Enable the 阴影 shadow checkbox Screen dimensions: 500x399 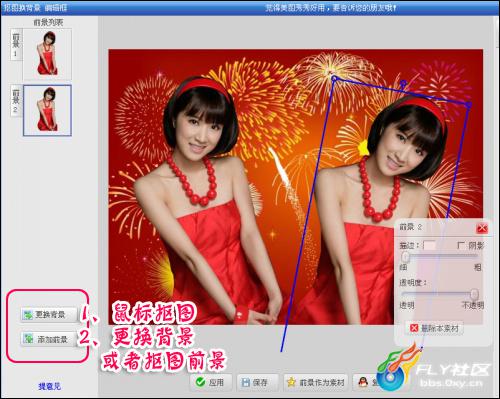[461, 246]
